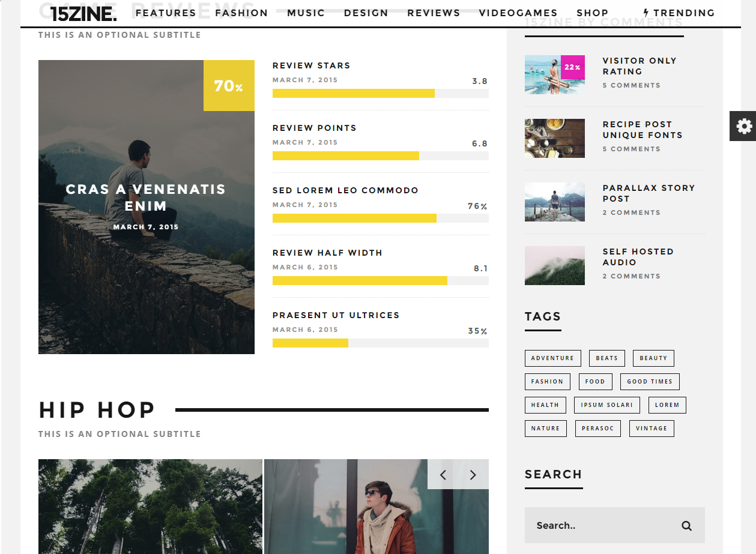
Task: Advance to next Hip Hop slide
Action: [x=473, y=475]
